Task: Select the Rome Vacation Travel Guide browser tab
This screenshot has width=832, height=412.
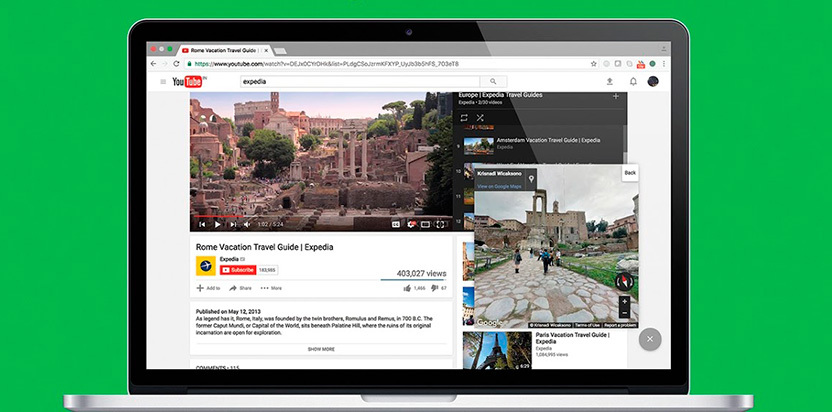Action: (226, 50)
